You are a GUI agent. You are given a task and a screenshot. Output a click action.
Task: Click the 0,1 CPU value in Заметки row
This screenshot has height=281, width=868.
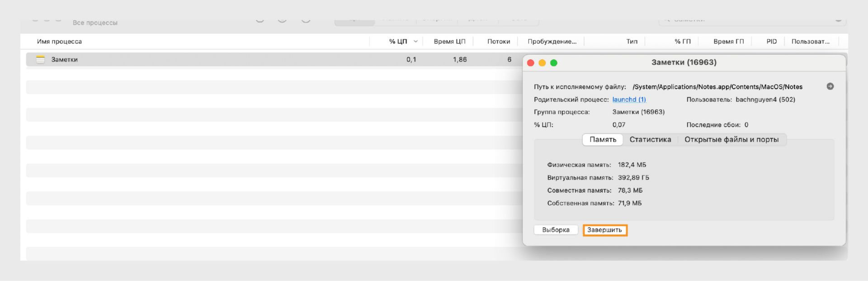tap(411, 59)
